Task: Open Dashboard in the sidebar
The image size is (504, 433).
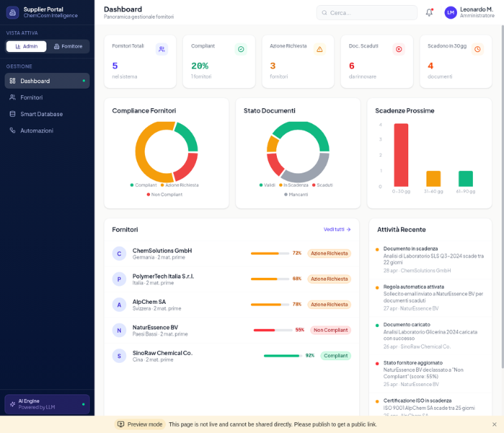Action: tap(47, 81)
